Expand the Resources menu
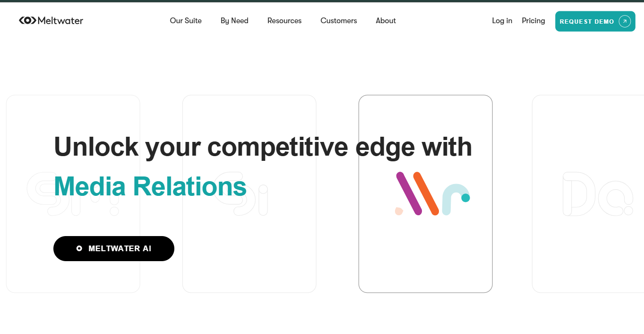The height and width of the screenshot is (334, 644). 284,21
